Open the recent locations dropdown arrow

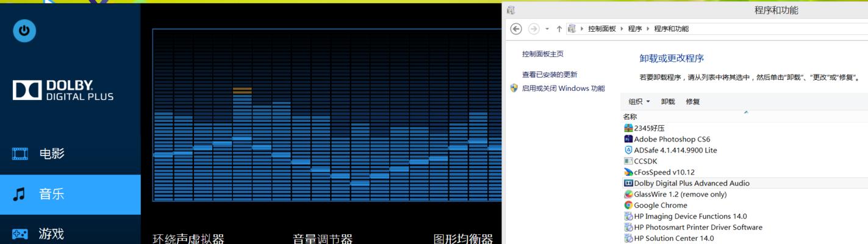pyautogui.click(x=547, y=29)
